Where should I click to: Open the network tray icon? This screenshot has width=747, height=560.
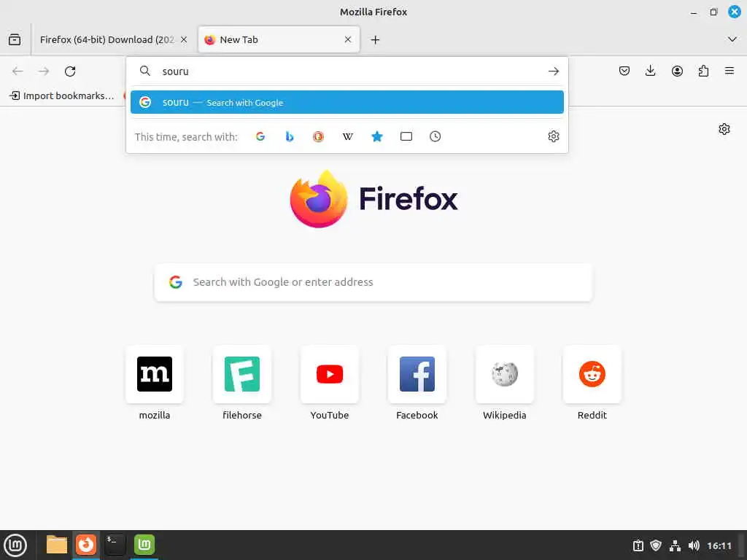[x=675, y=545]
